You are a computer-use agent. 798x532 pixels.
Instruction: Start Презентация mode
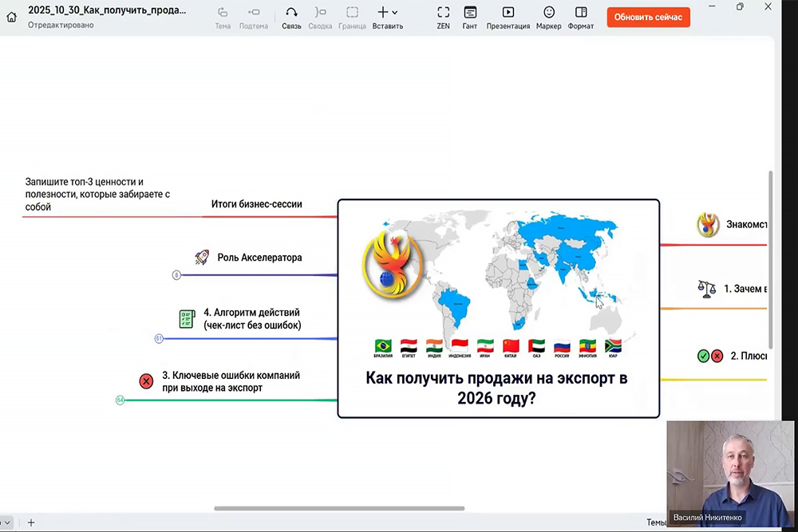508,17
